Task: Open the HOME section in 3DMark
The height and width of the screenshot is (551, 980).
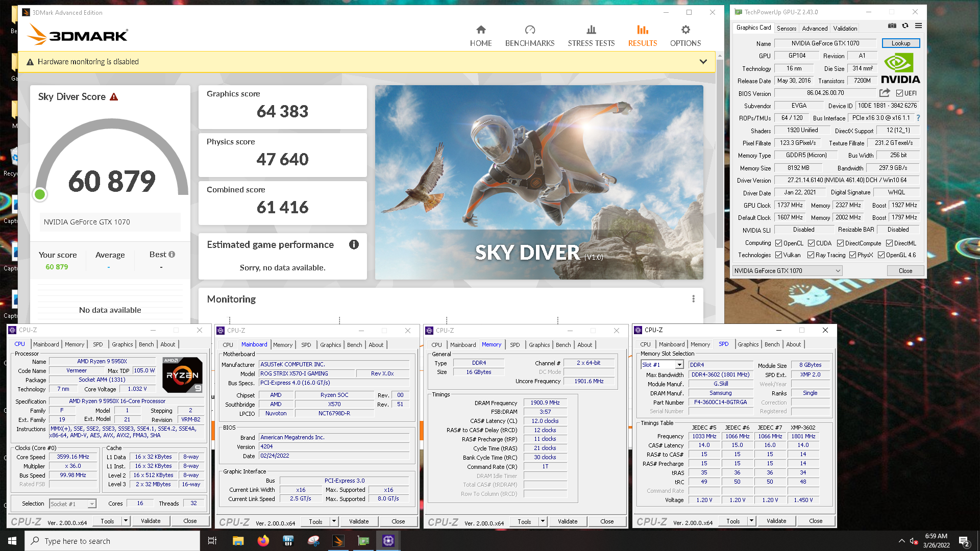Action: click(480, 36)
